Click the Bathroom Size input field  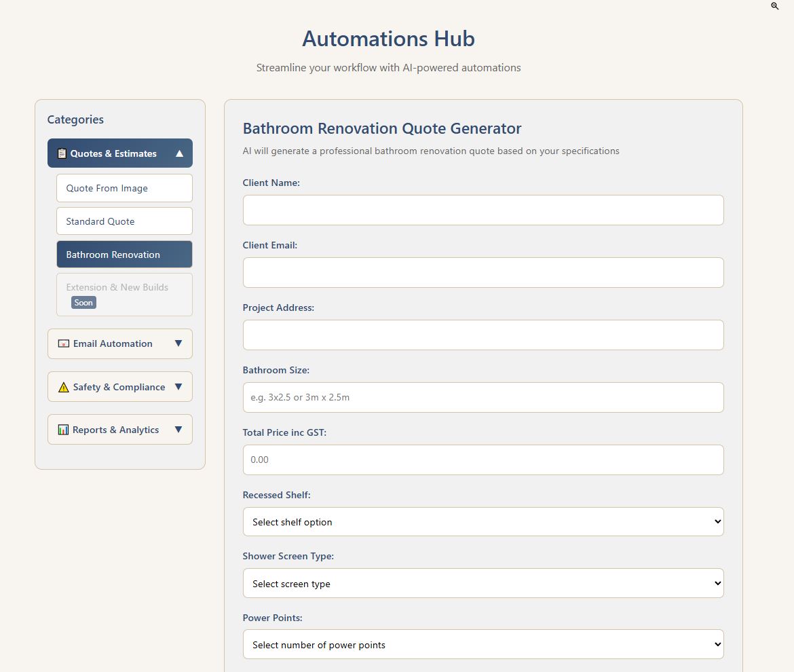point(483,397)
